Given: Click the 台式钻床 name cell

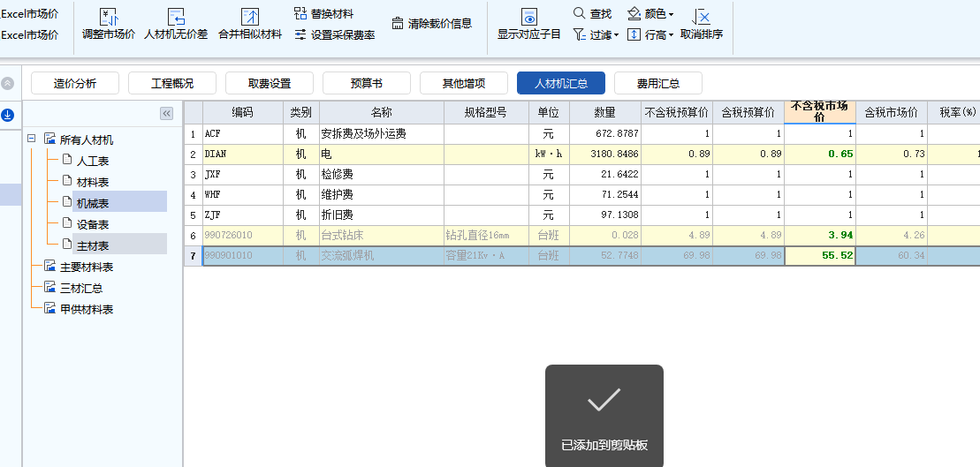Looking at the screenshot, I should tap(382, 236).
